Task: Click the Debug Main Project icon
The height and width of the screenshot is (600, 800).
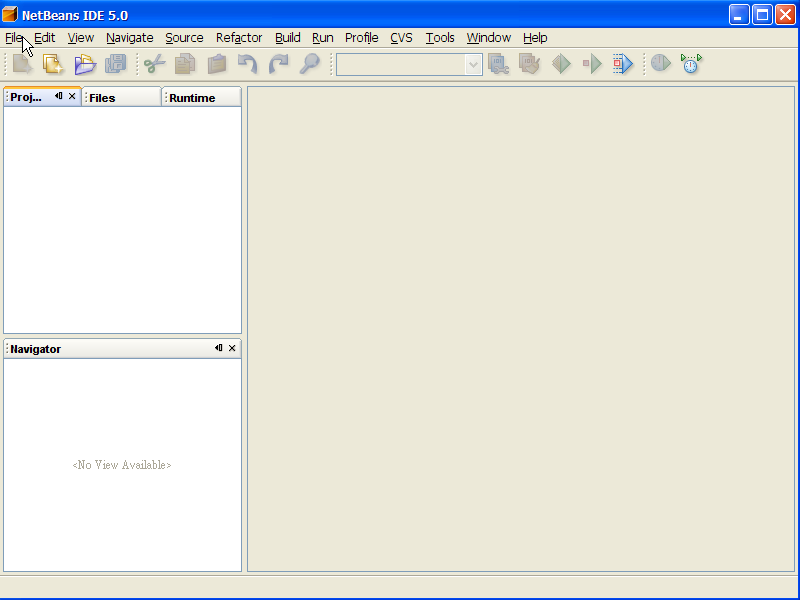Action: (x=592, y=64)
